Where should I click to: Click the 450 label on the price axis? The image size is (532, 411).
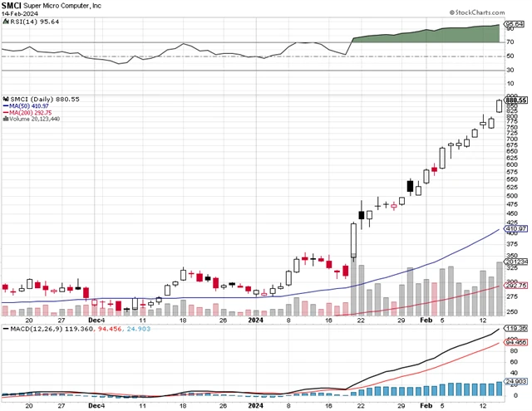point(512,213)
